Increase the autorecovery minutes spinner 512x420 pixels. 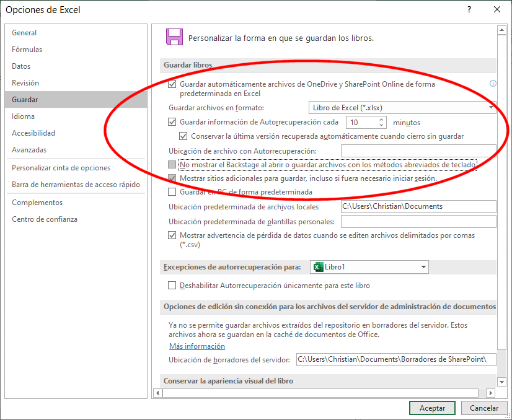point(382,120)
